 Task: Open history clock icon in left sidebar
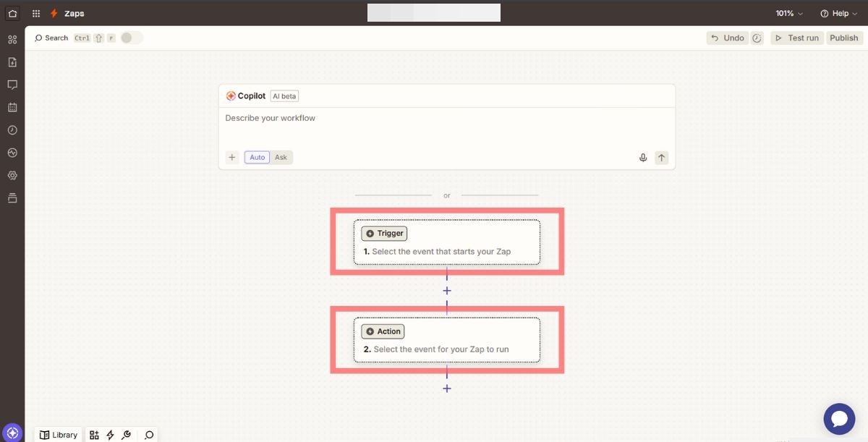click(12, 130)
